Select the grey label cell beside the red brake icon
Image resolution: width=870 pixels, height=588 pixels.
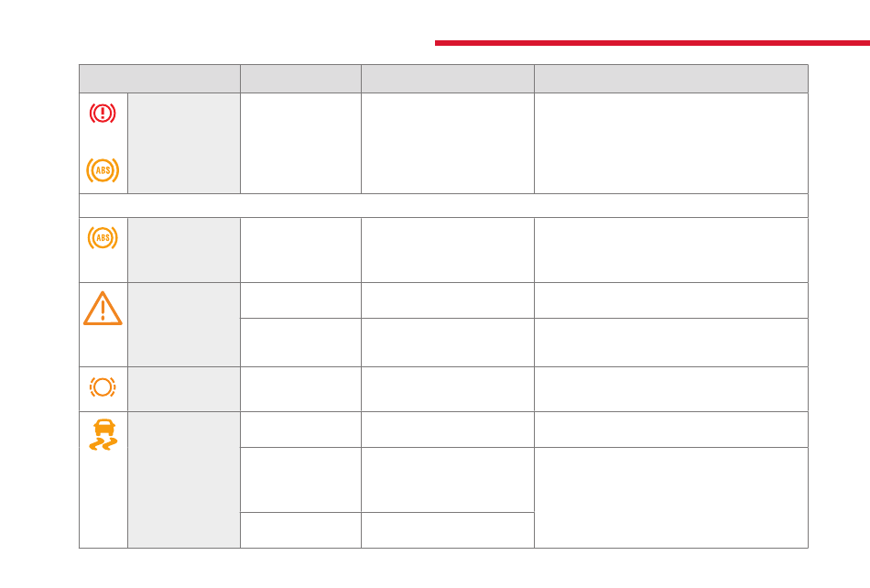click(x=184, y=143)
